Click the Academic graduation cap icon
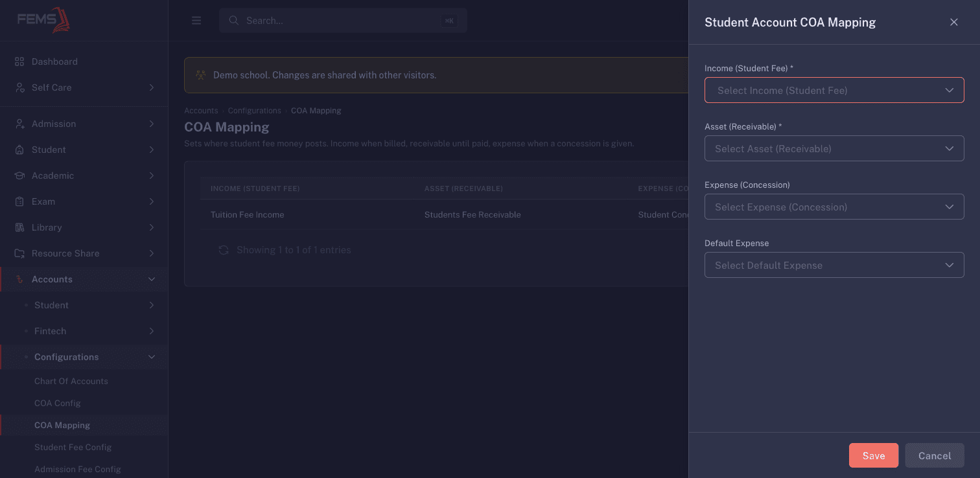This screenshot has height=478, width=980. click(x=19, y=176)
